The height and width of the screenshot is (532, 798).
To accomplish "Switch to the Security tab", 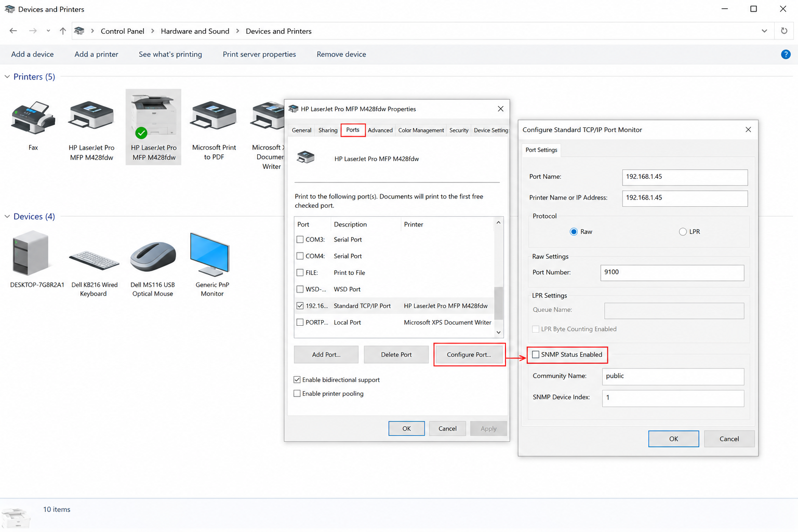I will tap(459, 130).
